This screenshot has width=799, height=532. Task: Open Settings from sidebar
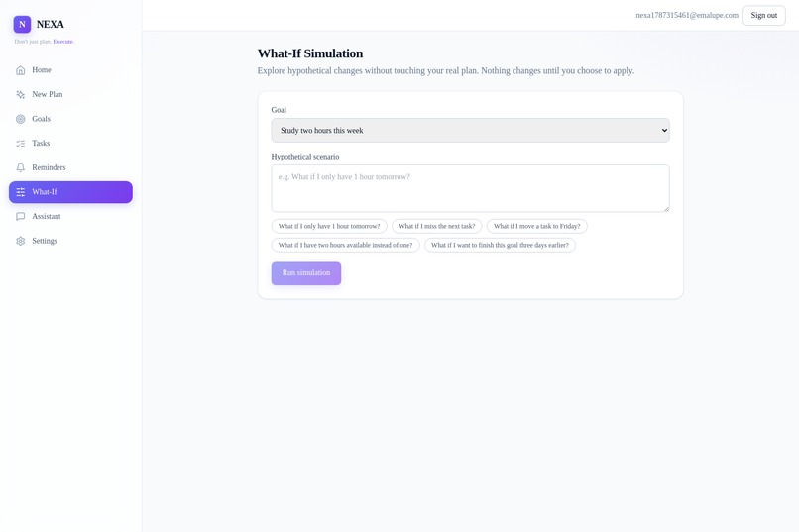click(x=70, y=241)
